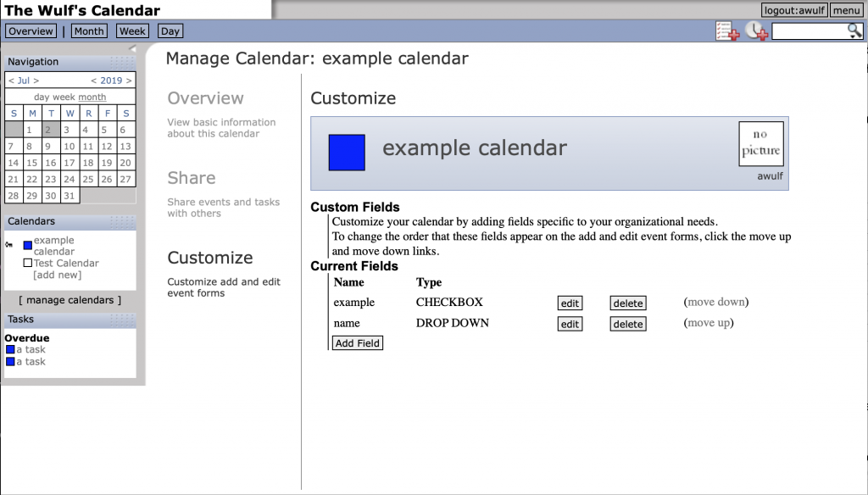
Task: Go to next month with Jul arrow
Action: 36,81
